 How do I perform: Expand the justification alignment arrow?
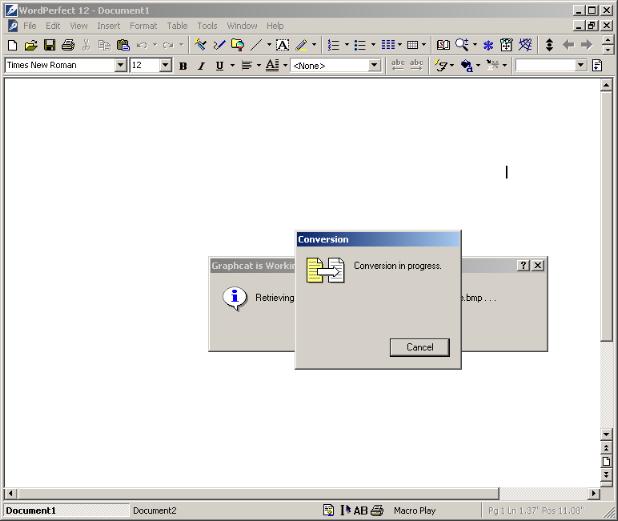(x=259, y=65)
